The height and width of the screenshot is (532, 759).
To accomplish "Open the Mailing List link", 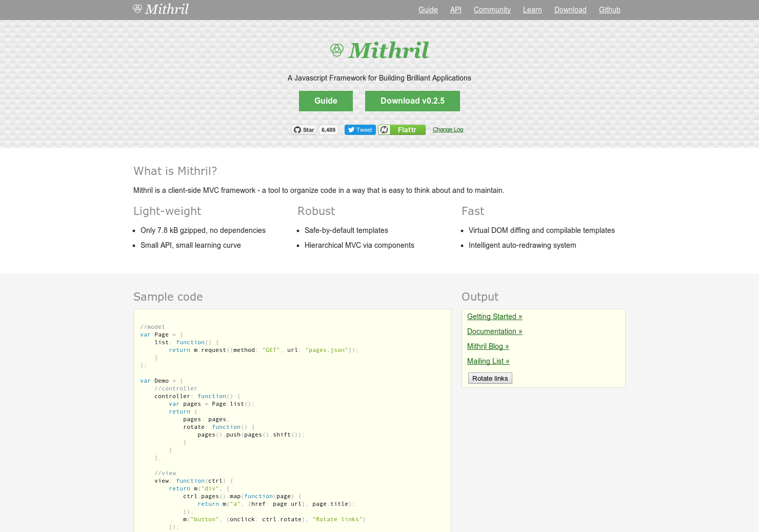I will pos(488,361).
